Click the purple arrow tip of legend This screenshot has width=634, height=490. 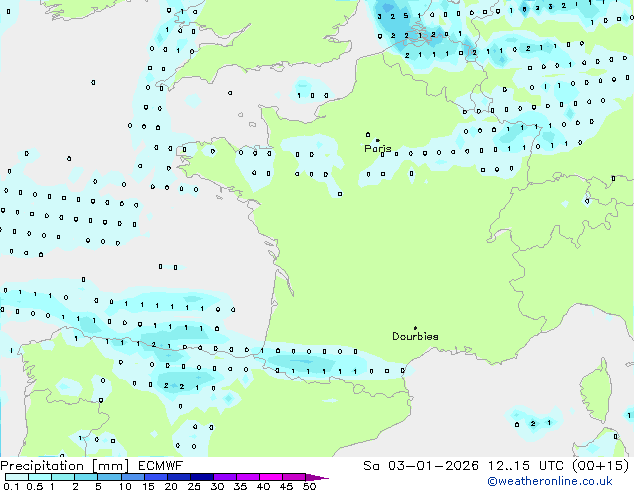coord(317,477)
